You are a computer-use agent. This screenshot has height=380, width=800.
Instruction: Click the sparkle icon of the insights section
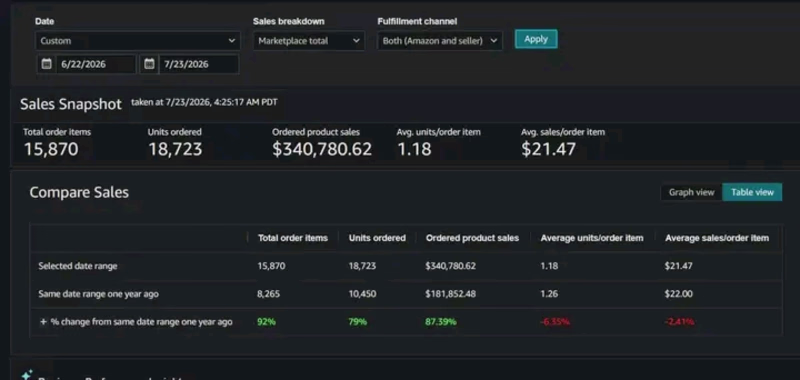[x=27, y=375]
